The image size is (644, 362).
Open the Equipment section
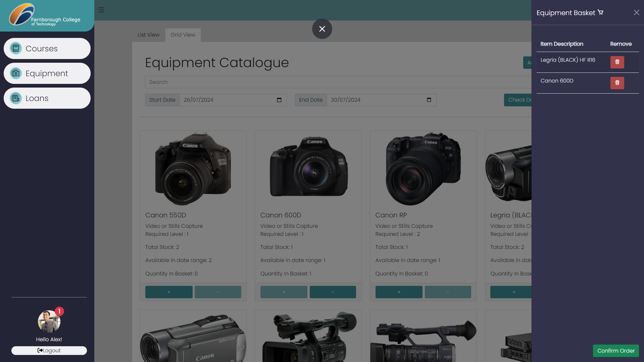[x=47, y=73]
